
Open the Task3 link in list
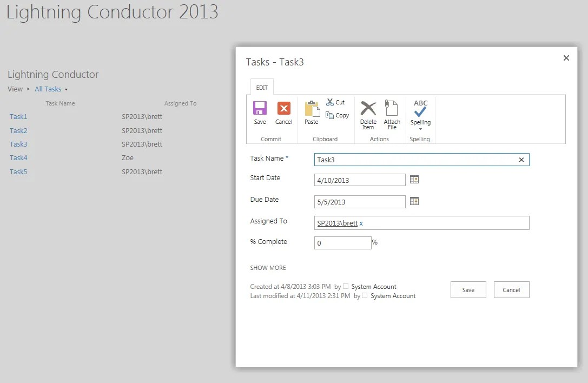click(18, 144)
